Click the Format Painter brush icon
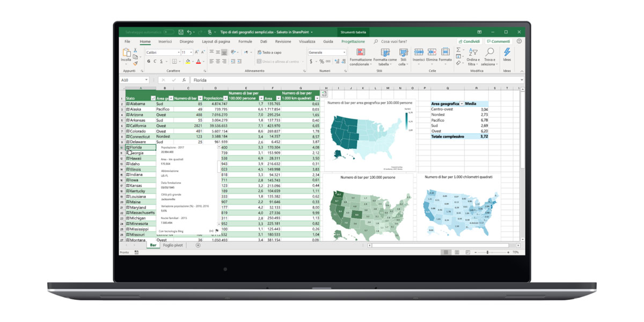 point(135,63)
